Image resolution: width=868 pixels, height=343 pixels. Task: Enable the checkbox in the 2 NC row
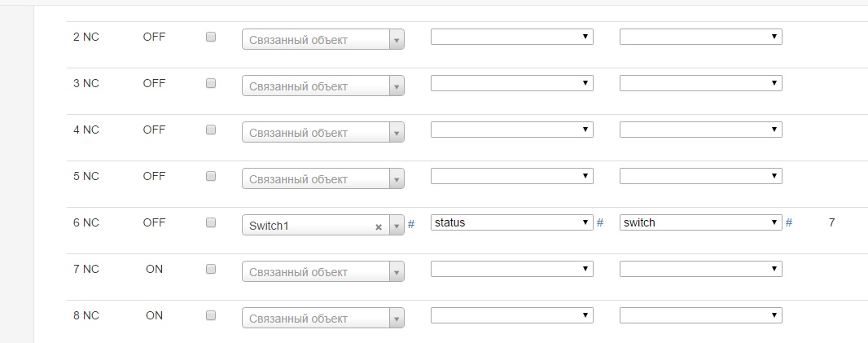point(211,37)
